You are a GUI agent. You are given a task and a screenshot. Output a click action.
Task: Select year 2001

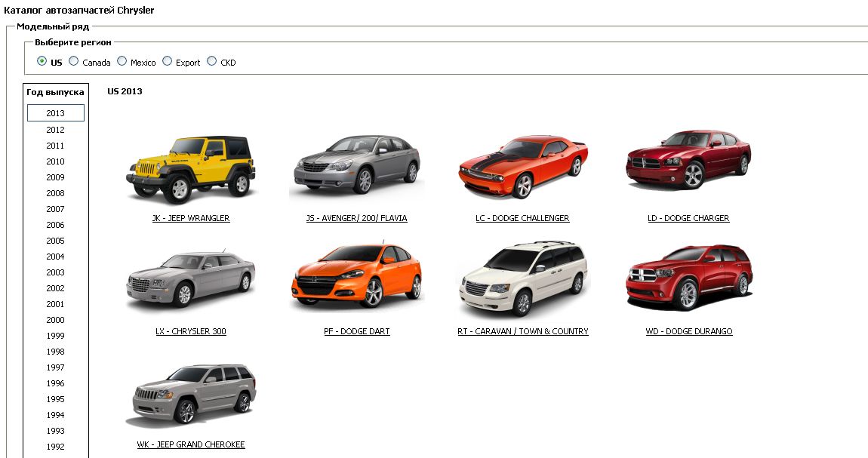55,304
